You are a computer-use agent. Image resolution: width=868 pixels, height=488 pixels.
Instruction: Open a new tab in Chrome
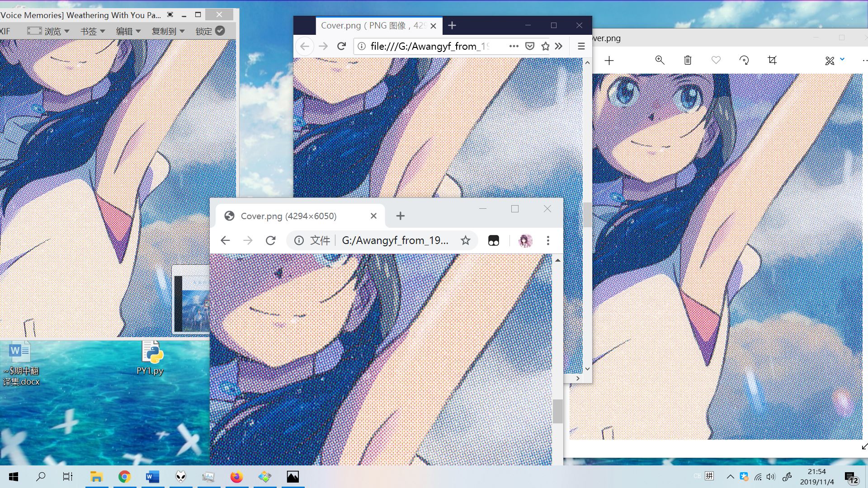pyautogui.click(x=400, y=216)
